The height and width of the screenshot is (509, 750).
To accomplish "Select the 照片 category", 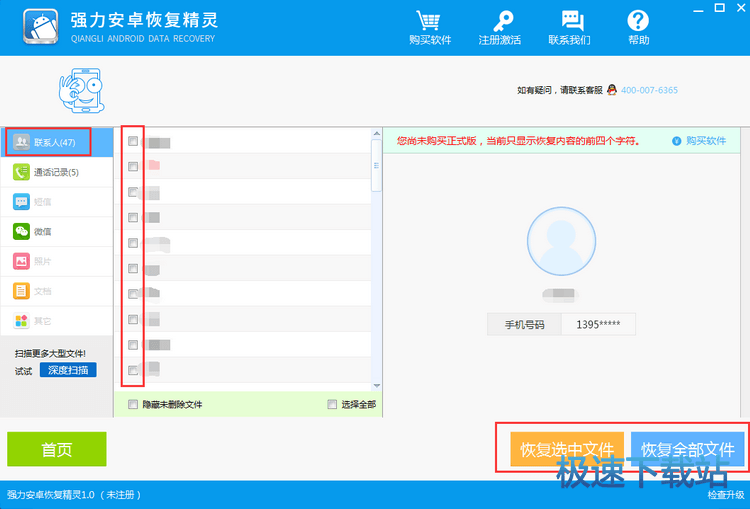I will [56, 261].
